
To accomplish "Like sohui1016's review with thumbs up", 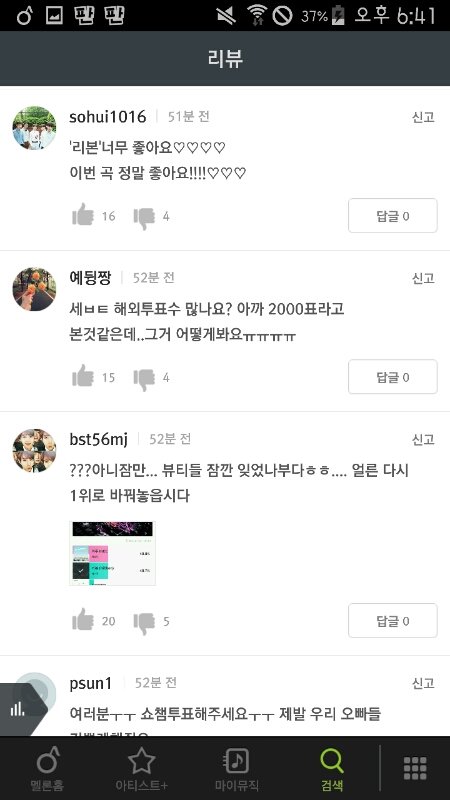I will (83, 215).
